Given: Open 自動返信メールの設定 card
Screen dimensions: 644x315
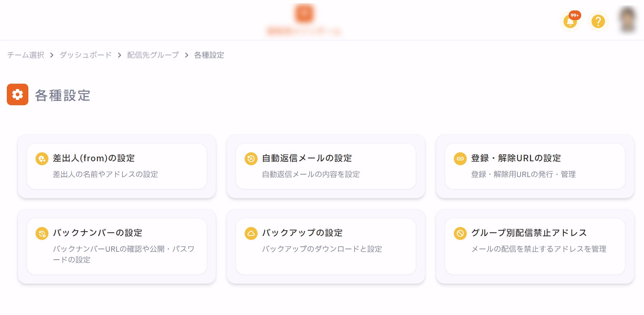Looking at the screenshot, I should tap(326, 166).
